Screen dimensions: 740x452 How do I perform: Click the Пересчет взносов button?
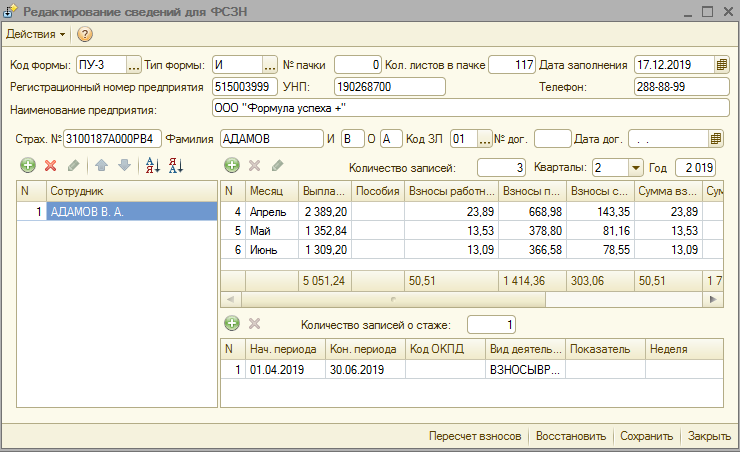point(475,436)
